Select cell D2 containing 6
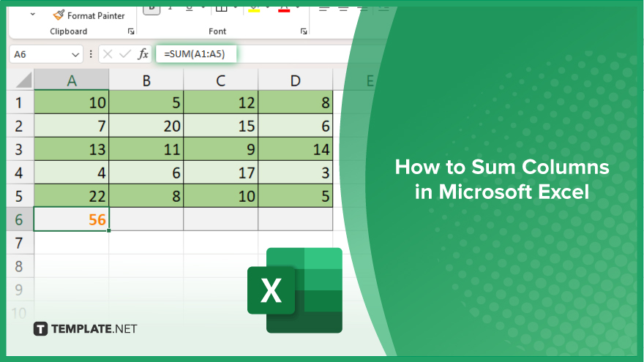Viewport: 644px width, 362px height. click(x=296, y=126)
